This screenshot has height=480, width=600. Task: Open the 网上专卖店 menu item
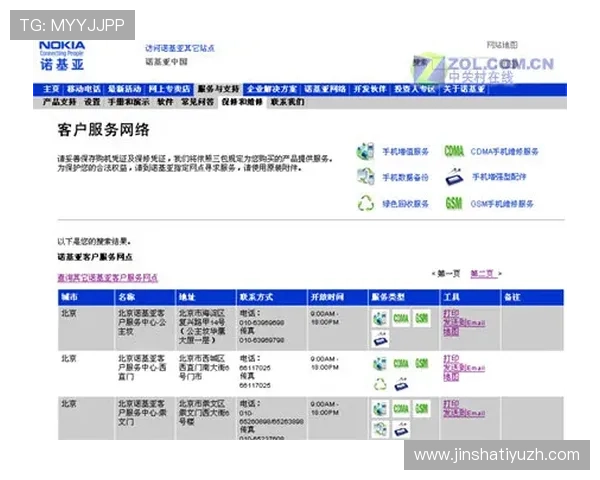coord(170,89)
